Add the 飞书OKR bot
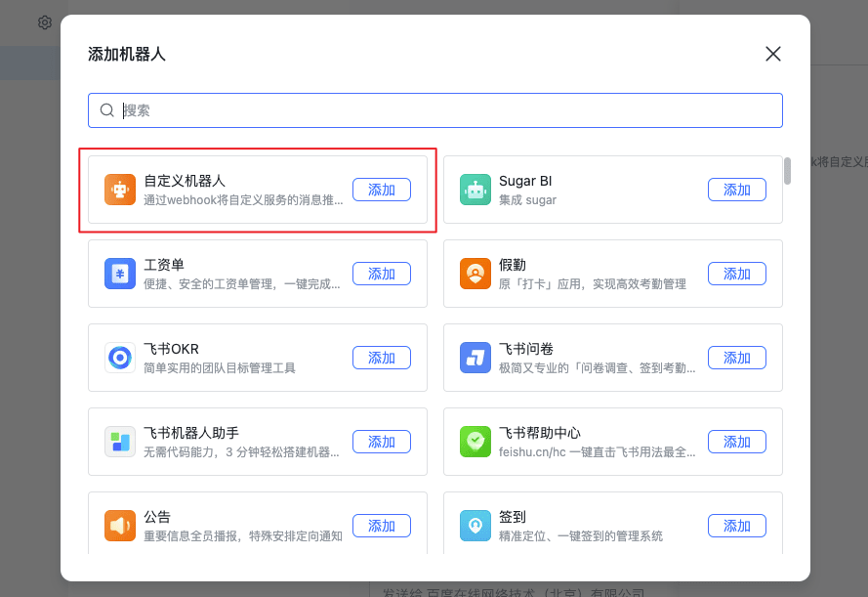This screenshot has width=868, height=597. pyautogui.click(x=382, y=358)
